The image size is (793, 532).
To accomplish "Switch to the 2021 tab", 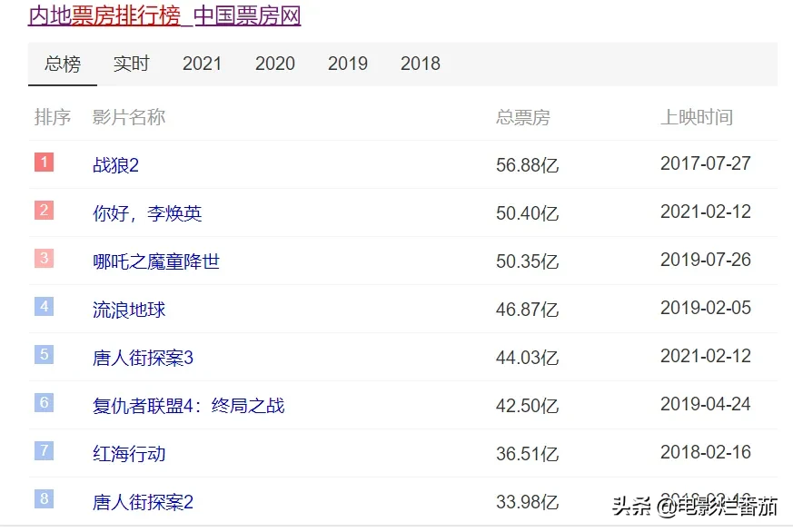I will 203,64.
